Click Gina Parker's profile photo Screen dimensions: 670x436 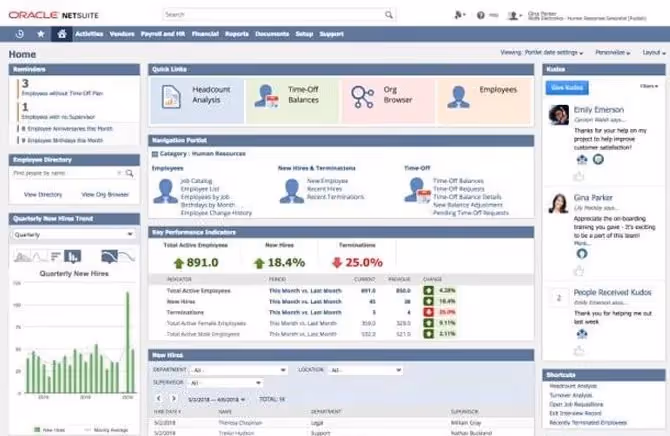click(x=558, y=203)
